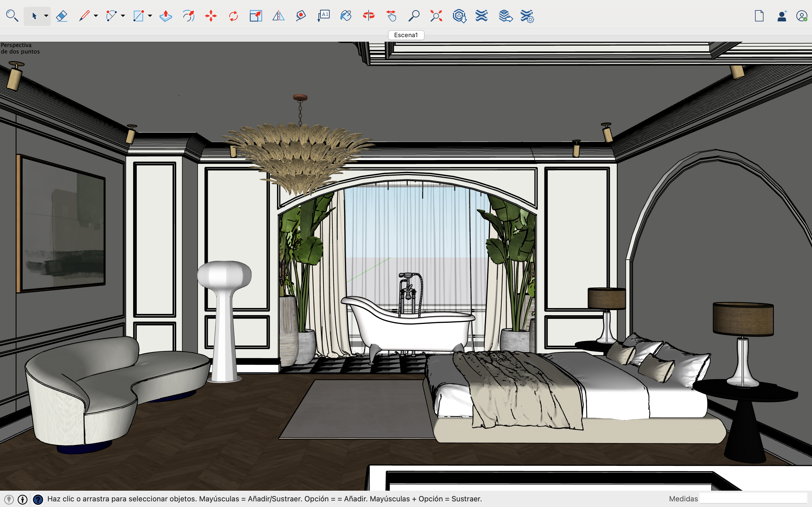Expand the pencil Line tool dropdown
812x507 pixels.
click(96, 16)
